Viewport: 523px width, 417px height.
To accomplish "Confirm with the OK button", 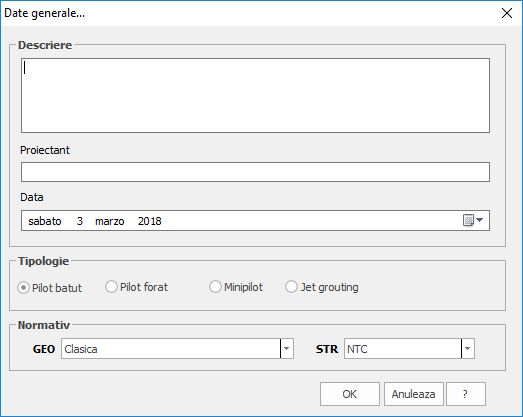I will (350, 394).
